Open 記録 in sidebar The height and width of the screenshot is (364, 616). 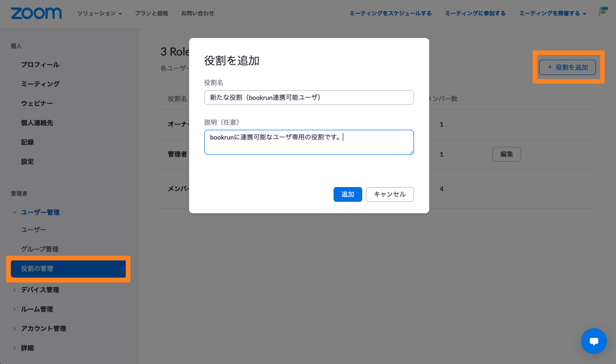coord(27,142)
